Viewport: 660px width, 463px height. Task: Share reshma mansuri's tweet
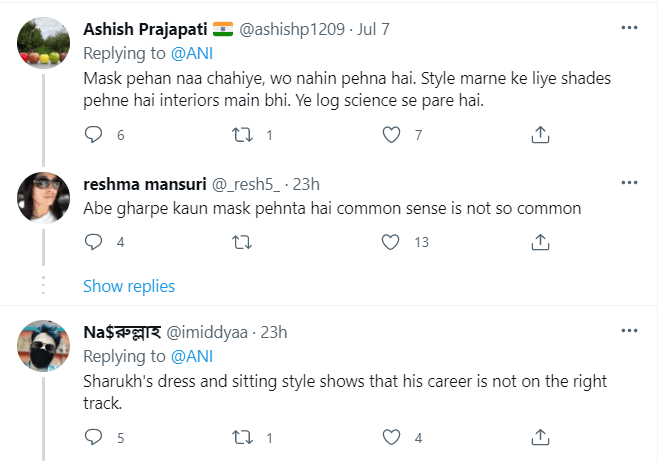click(x=540, y=241)
